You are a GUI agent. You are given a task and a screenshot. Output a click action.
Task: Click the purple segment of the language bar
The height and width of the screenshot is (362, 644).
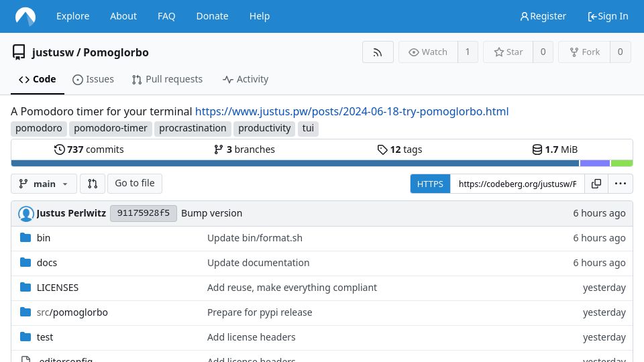[x=595, y=164]
